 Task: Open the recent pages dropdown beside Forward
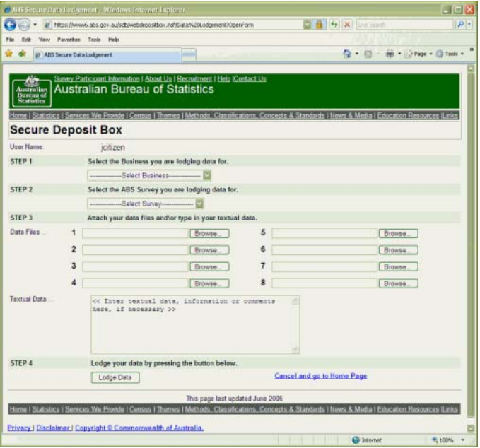(35, 25)
